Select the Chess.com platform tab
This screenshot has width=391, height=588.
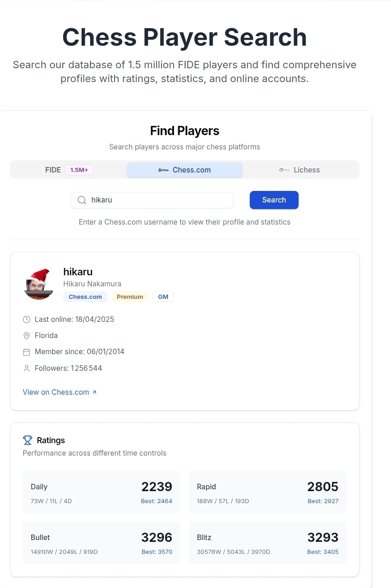click(x=185, y=170)
